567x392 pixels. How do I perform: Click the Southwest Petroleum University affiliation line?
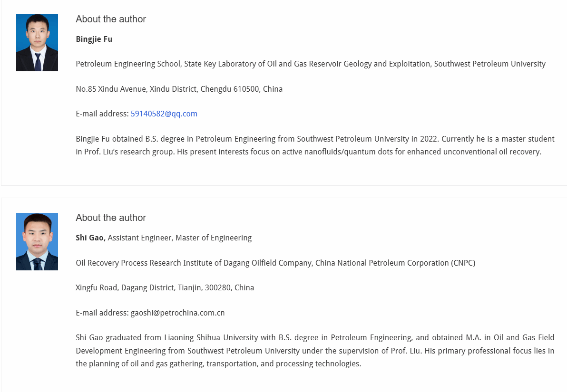pos(311,64)
